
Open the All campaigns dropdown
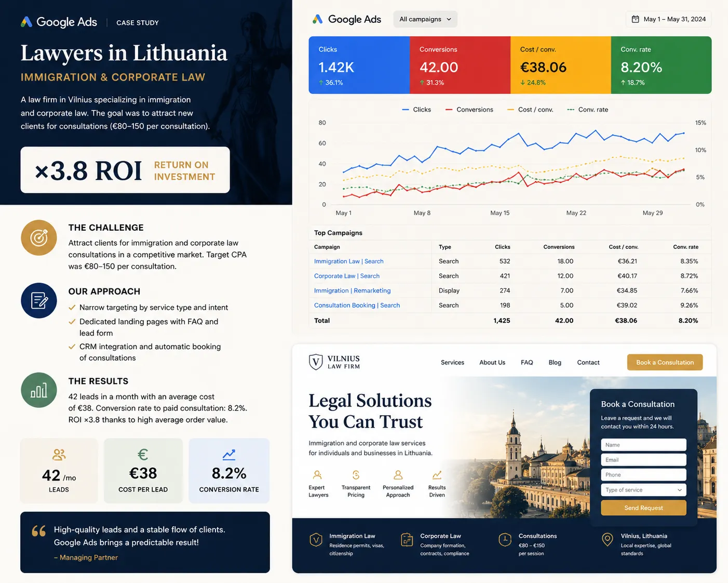pos(425,19)
